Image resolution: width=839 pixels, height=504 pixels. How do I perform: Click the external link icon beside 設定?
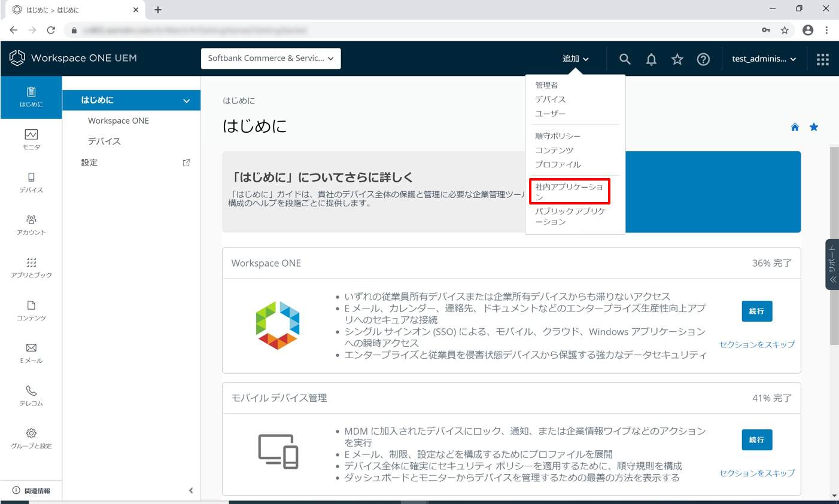[x=187, y=163]
